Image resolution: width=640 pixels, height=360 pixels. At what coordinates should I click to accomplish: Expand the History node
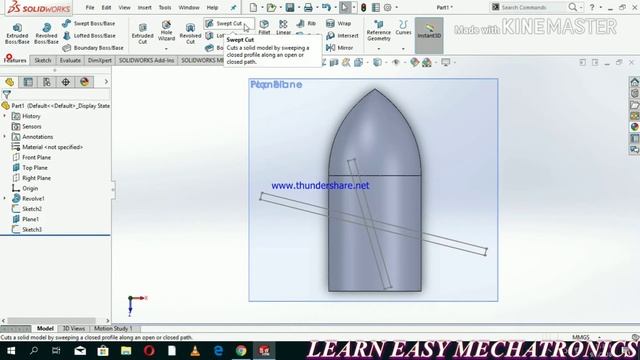pos(5,116)
